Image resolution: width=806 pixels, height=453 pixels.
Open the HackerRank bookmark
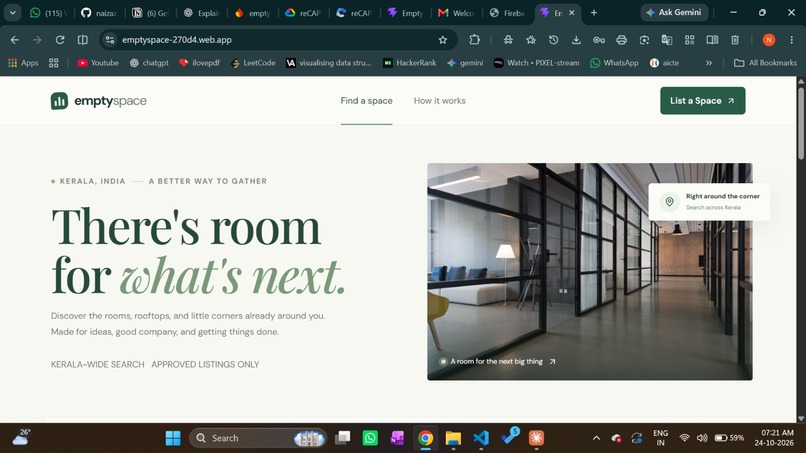(x=410, y=63)
